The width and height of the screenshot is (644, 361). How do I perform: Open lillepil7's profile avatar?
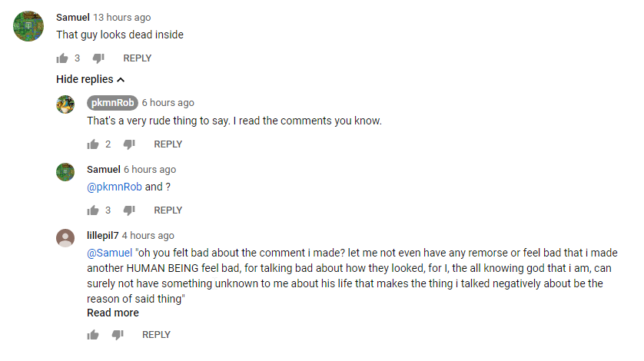click(65, 238)
